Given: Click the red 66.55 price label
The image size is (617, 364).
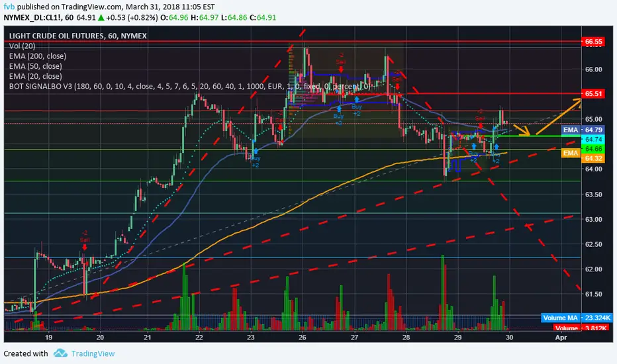Looking at the screenshot, I should pyautogui.click(x=593, y=41).
